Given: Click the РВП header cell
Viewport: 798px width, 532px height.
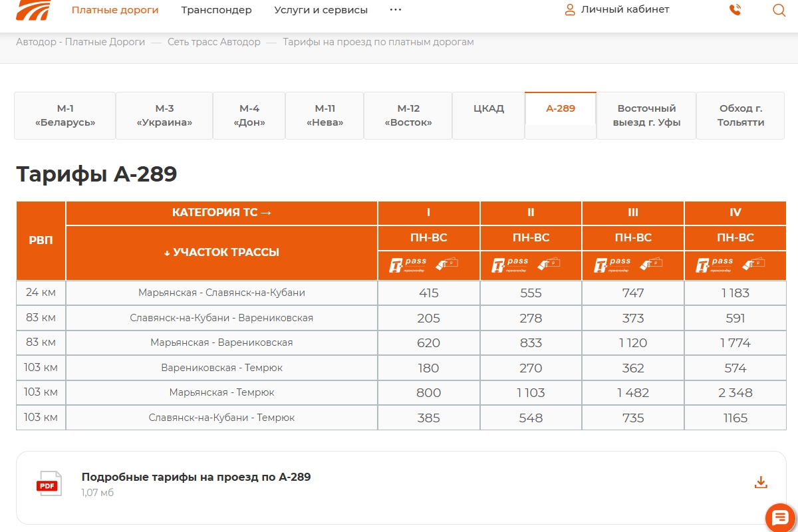Looking at the screenshot, I should click(41, 241).
